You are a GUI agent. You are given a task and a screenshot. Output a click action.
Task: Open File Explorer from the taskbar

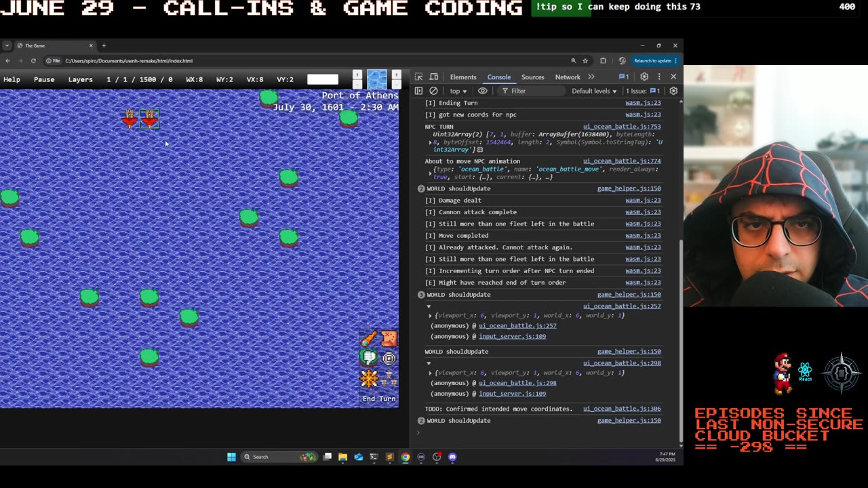coord(342,457)
